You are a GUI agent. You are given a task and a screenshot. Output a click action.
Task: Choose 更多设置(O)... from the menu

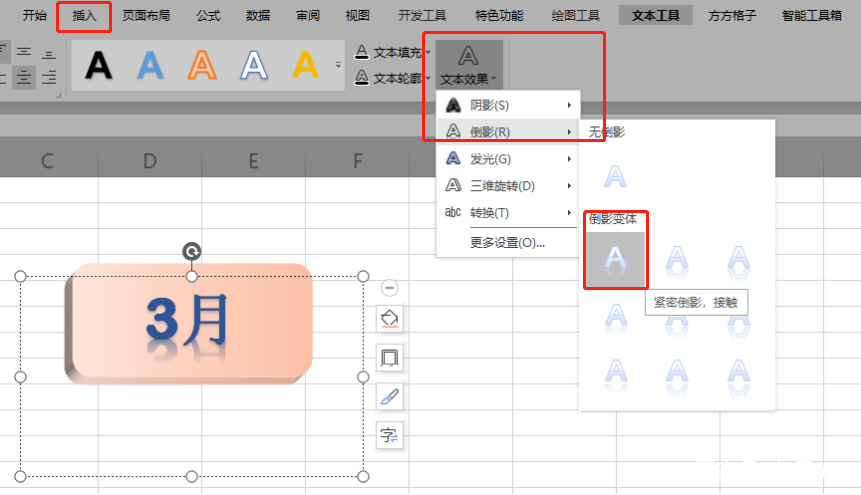pos(508,242)
